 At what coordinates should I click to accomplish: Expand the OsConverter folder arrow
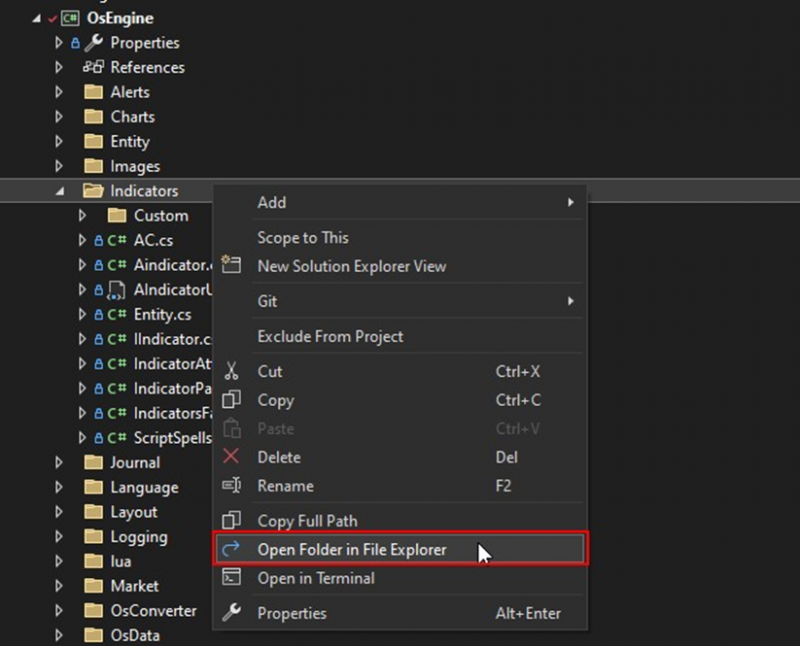[59, 611]
